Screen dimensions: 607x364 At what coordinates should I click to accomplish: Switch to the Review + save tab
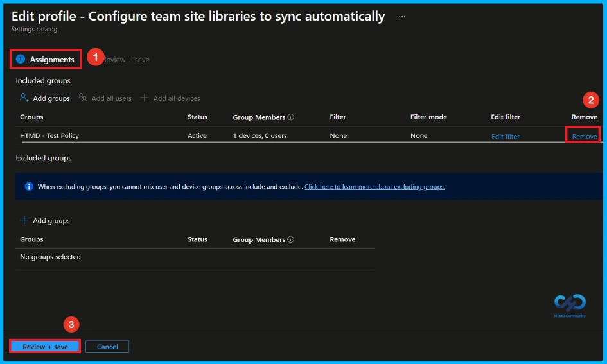point(126,60)
